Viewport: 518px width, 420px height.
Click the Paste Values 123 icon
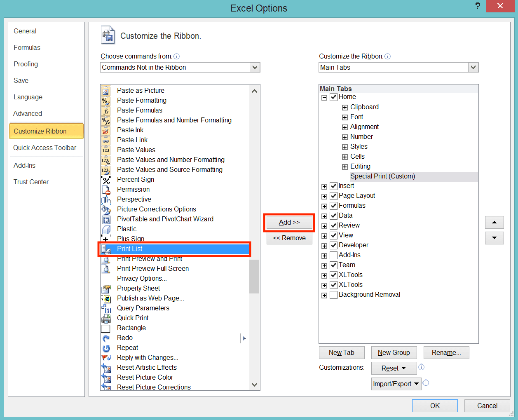click(x=106, y=150)
